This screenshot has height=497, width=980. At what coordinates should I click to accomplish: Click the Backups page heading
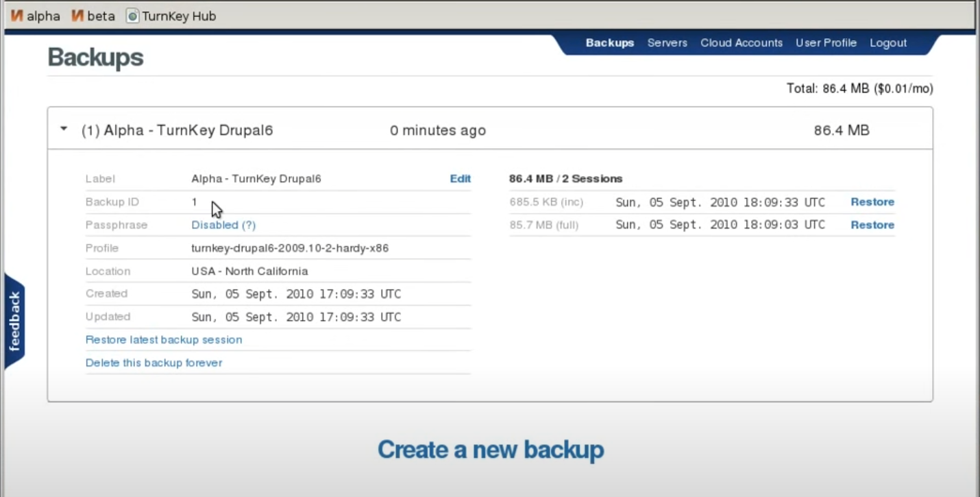coord(95,57)
